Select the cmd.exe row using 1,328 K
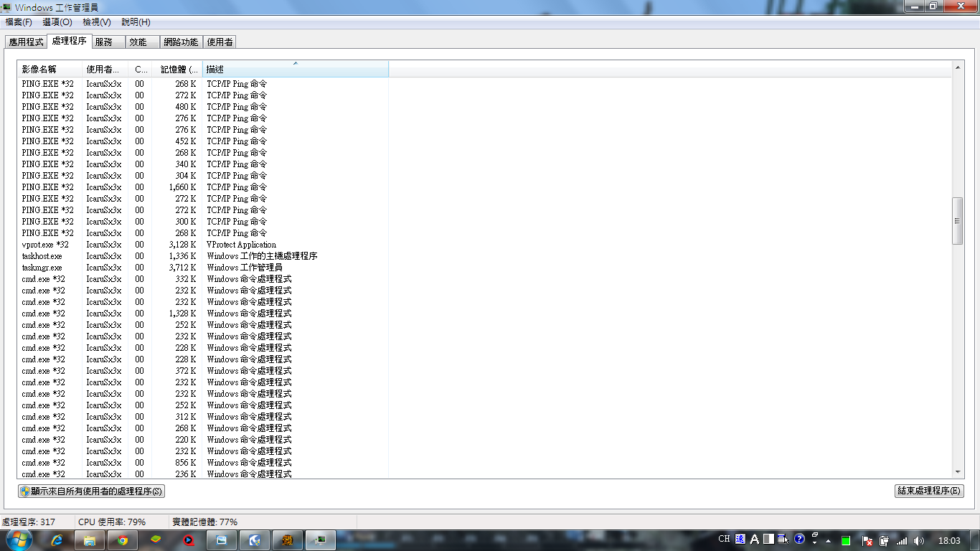Screen dimensions: 980x551 (202, 314)
